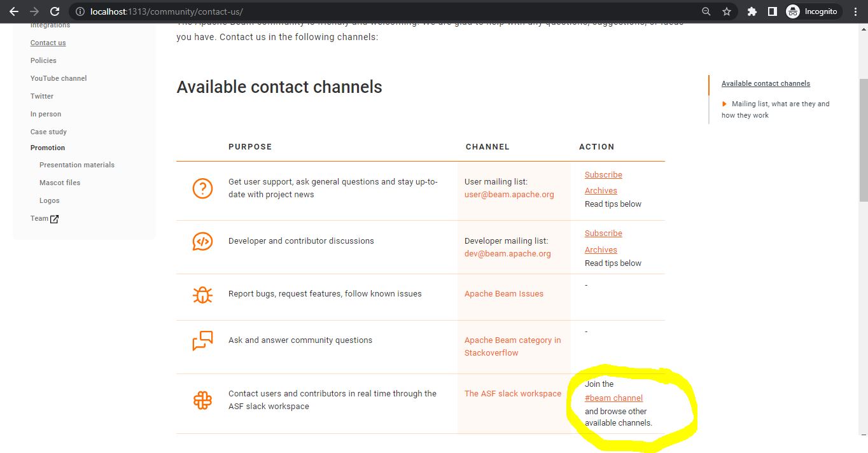Screen dimensions: 868x453
Task: Select the Promotion sidebar section
Action: point(48,148)
